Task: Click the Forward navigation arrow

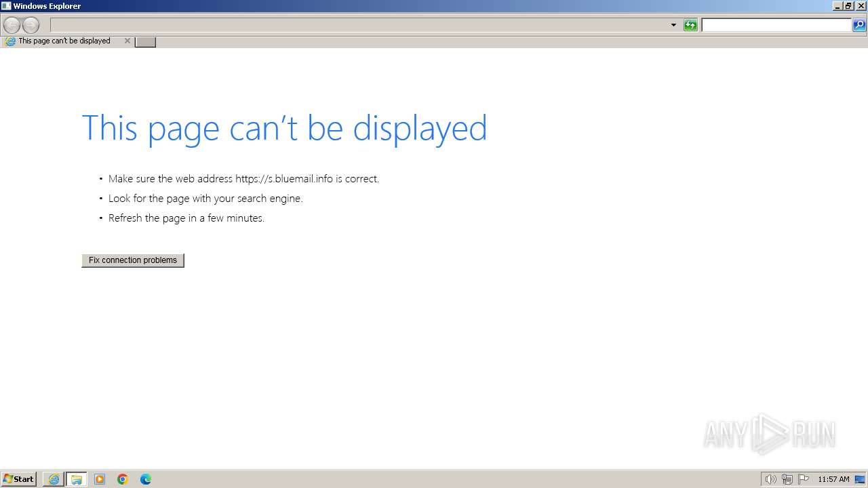Action: [31, 26]
